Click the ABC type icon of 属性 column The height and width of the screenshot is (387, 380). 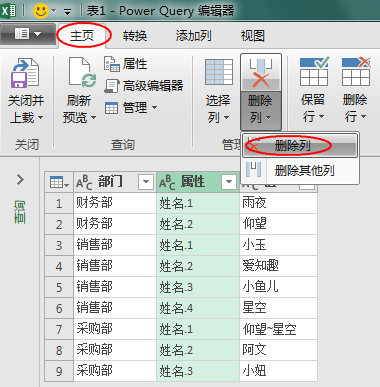click(x=167, y=182)
